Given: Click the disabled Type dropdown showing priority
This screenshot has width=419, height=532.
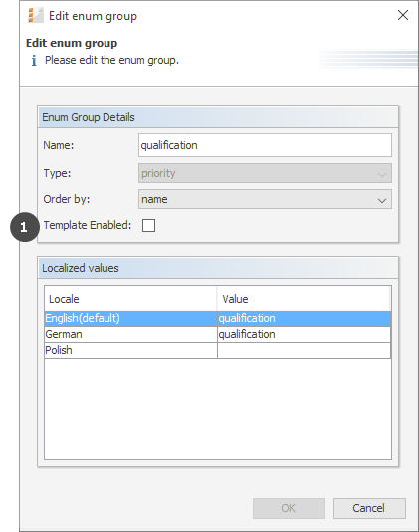Looking at the screenshot, I should coord(265,173).
